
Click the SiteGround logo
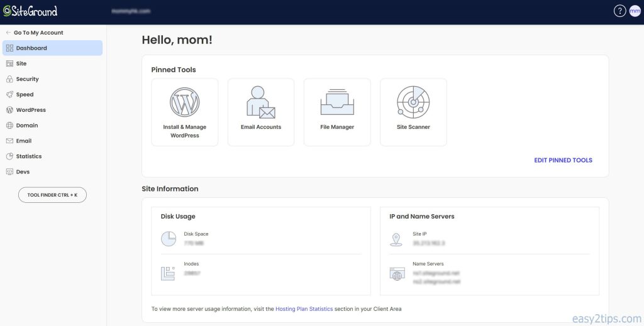tap(30, 11)
